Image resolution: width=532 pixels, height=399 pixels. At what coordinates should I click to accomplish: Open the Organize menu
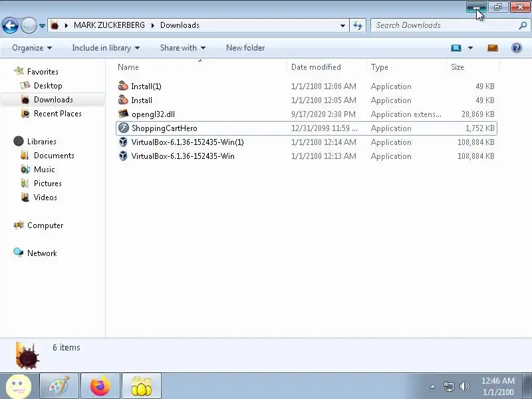32,48
